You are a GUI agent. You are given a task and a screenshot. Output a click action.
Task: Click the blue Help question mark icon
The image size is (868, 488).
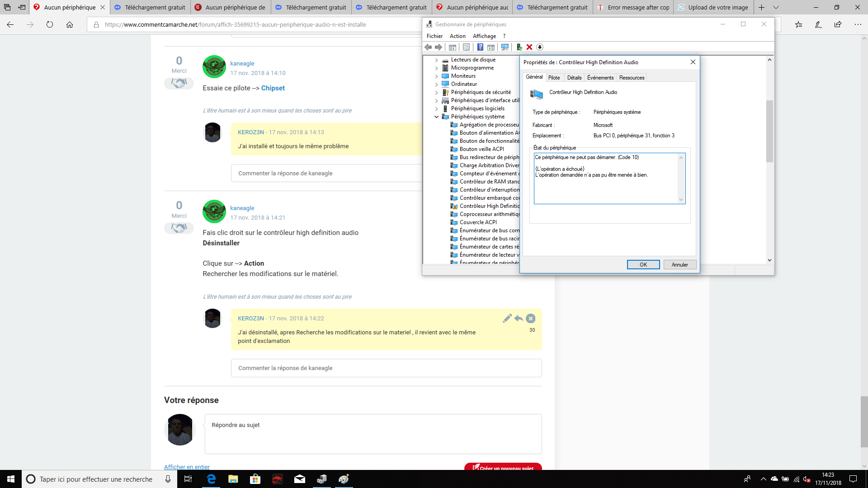coord(480,47)
